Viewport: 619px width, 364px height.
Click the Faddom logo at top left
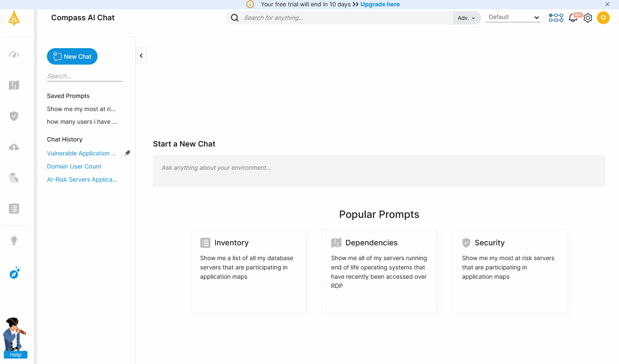point(14,18)
